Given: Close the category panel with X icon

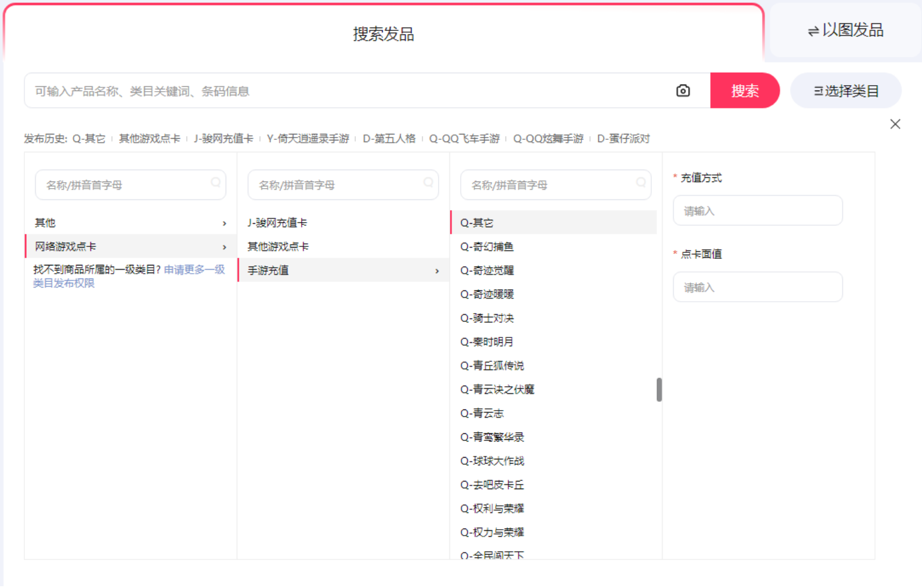Looking at the screenshot, I should click(895, 124).
